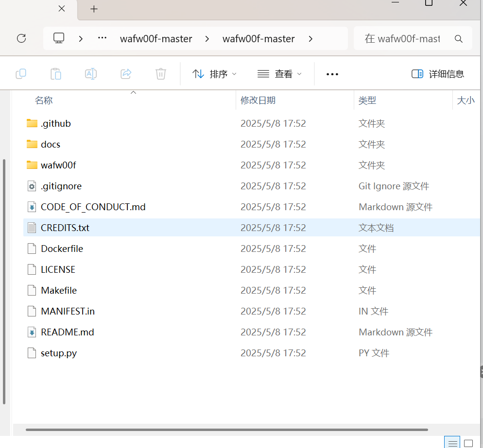Click the ... overflow menu in the toolbar
483x448 pixels.
click(x=332, y=73)
